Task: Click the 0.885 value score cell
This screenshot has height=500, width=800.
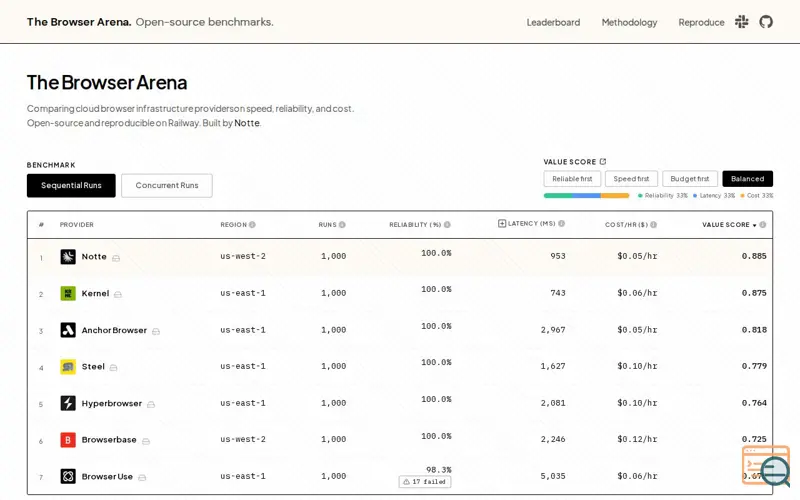Action: pyautogui.click(x=754, y=256)
